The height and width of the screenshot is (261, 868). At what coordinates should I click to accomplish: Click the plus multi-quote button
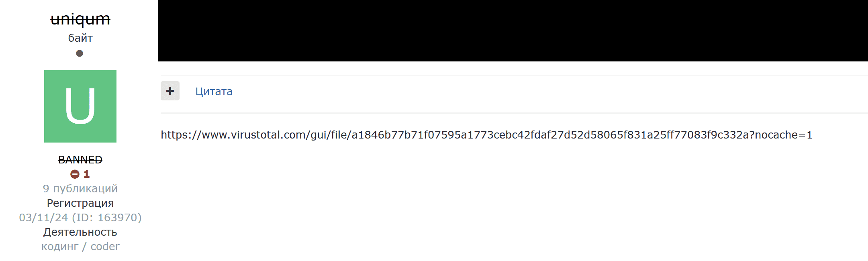(x=170, y=91)
